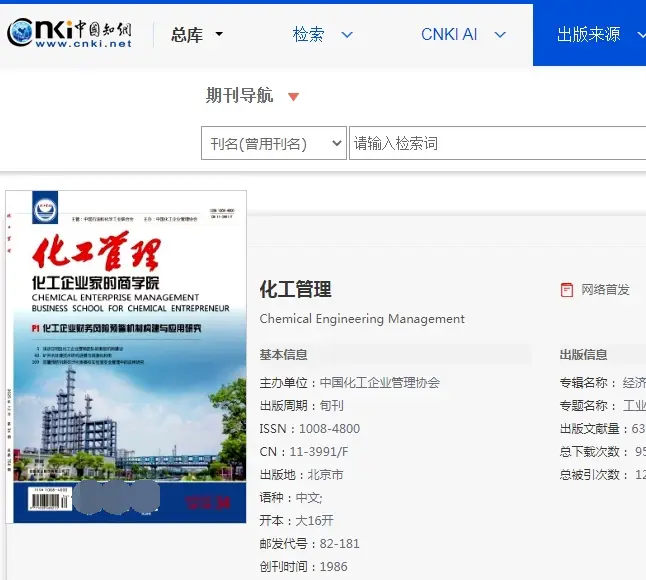
Task: Click the 网络首发 icon
Action: tap(567, 290)
